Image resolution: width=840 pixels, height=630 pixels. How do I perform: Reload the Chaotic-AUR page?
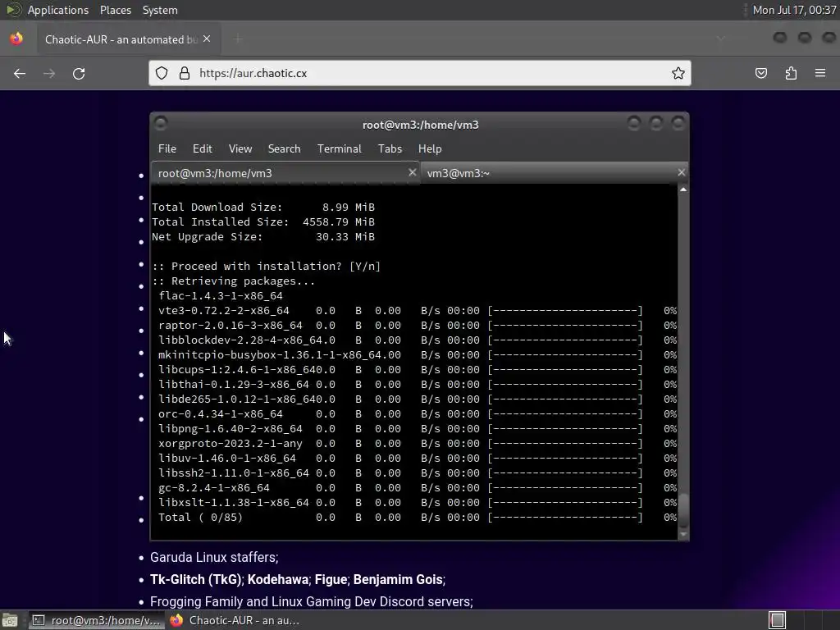tap(79, 73)
